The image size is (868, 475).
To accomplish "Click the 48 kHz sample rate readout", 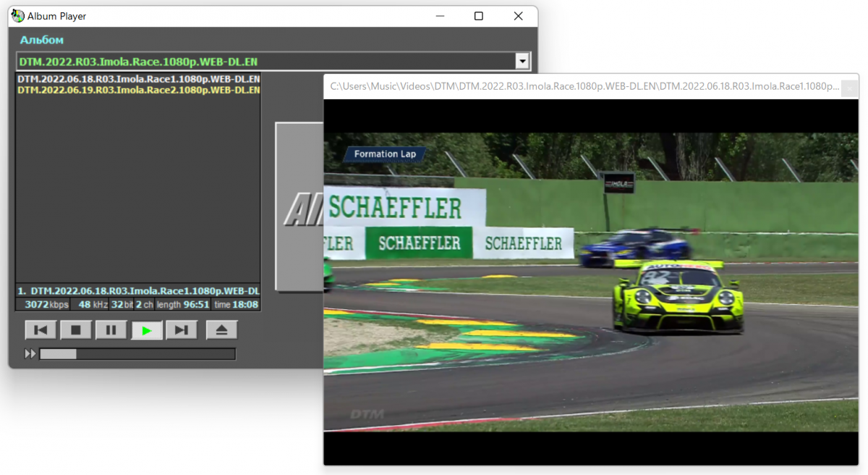I will pyautogui.click(x=90, y=305).
